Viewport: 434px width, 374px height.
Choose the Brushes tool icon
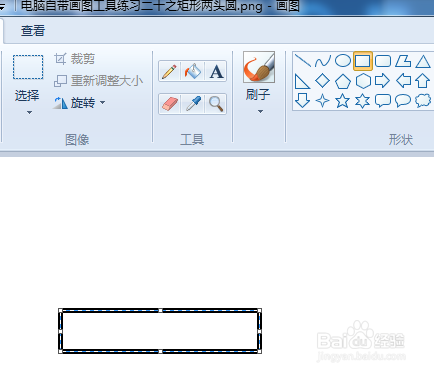(259, 67)
